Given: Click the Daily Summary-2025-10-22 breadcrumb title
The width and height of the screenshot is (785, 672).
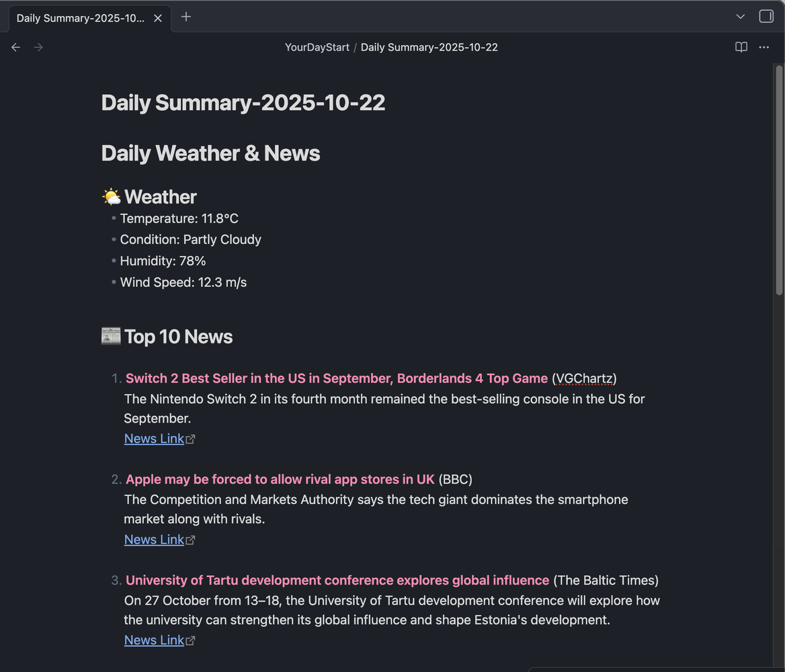Looking at the screenshot, I should click(429, 47).
